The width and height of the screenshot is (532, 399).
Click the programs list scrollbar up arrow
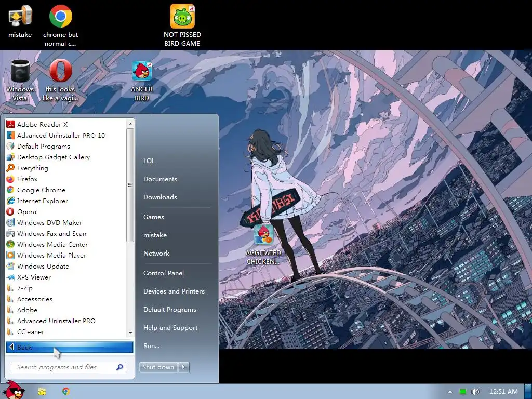[x=130, y=124]
